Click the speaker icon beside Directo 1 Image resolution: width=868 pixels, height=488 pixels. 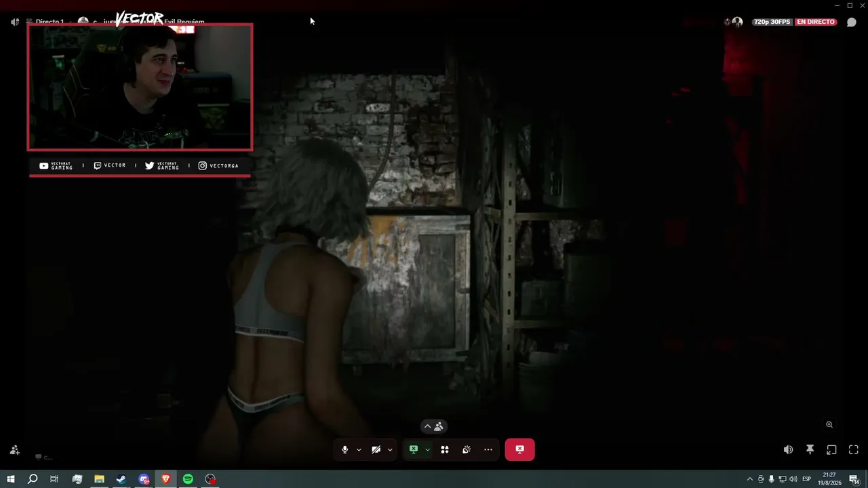tap(15, 22)
